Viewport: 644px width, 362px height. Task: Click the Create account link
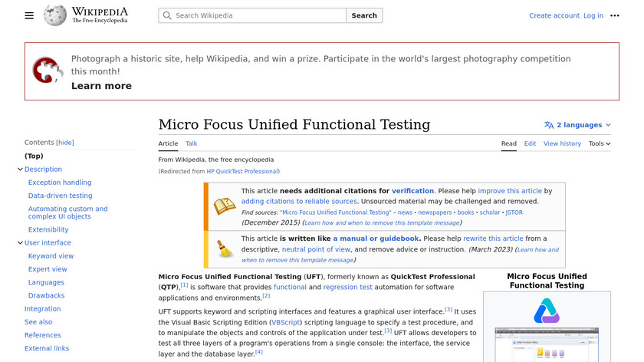coord(554,15)
